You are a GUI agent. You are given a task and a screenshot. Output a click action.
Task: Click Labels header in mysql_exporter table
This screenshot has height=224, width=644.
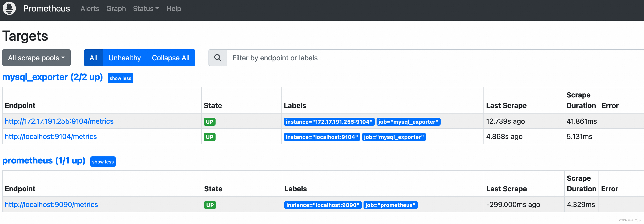coord(295,106)
